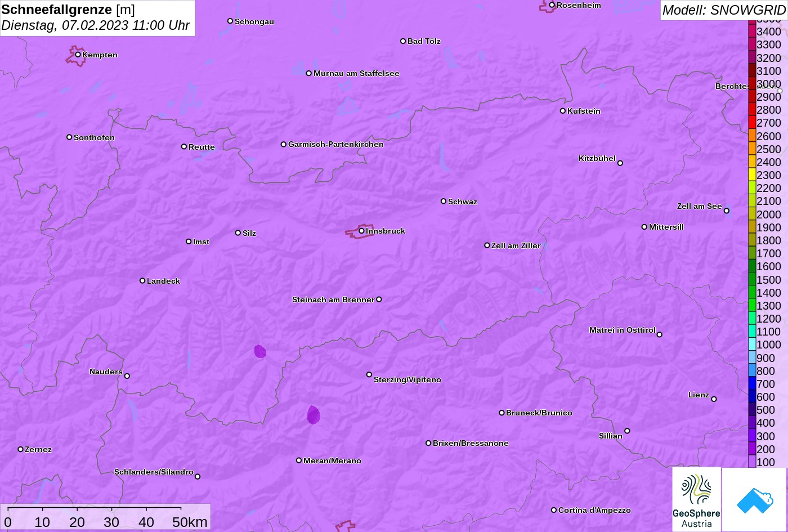This screenshot has height=532, width=788.
Task: Click the Brixen/Bressanone label
Action: tap(471, 443)
